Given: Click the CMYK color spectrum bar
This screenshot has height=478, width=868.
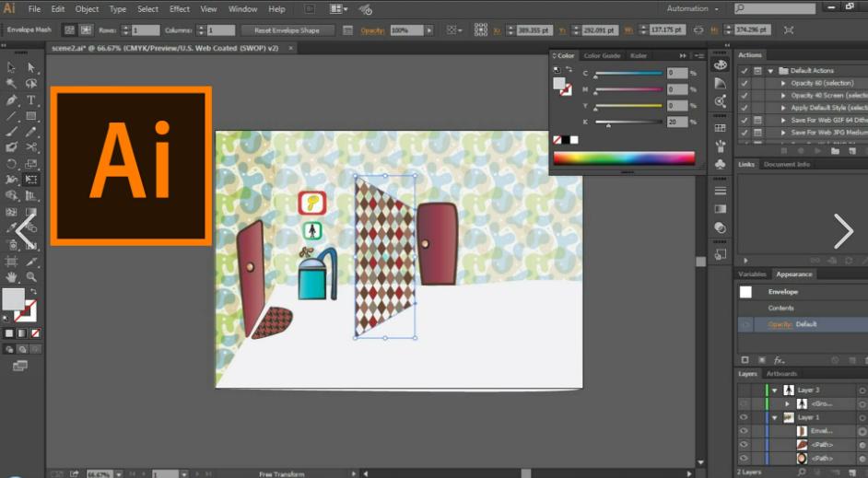Looking at the screenshot, I should click(624, 157).
